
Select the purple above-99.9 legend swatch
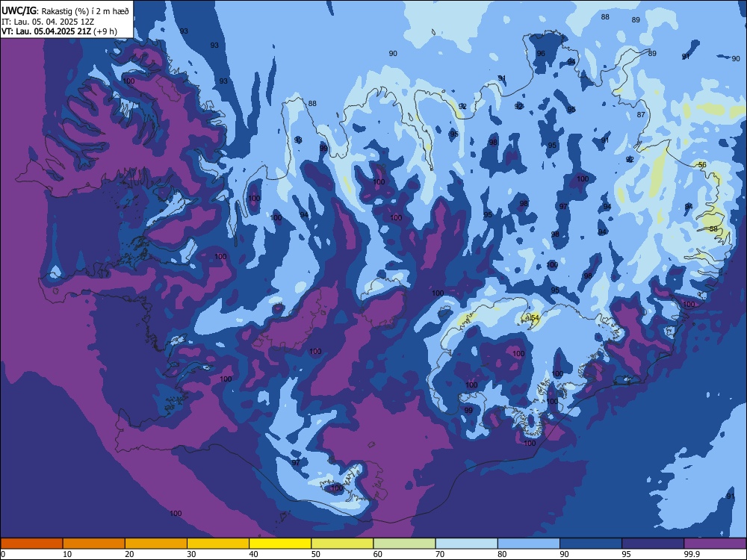point(715,544)
